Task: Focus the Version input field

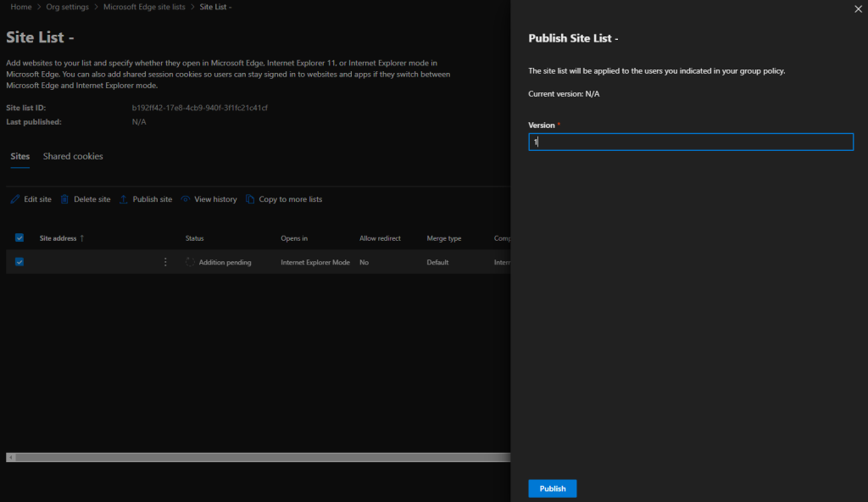Action: point(691,142)
